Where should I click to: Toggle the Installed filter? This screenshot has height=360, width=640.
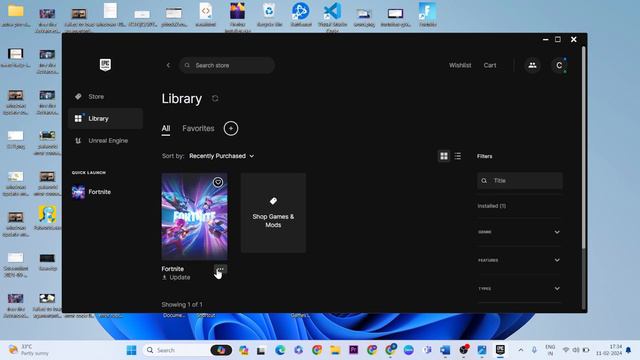(492, 206)
